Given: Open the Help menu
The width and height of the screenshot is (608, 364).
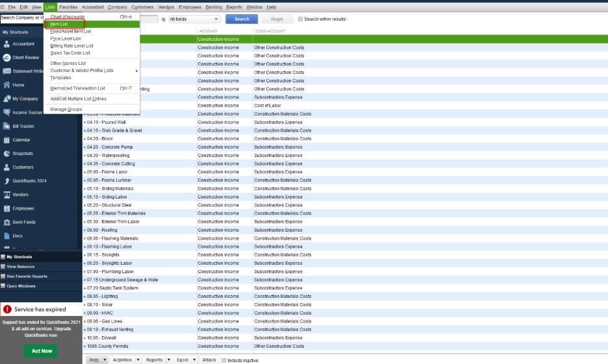Looking at the screenshot, I should pyautogui.click(x=272, y=7).
